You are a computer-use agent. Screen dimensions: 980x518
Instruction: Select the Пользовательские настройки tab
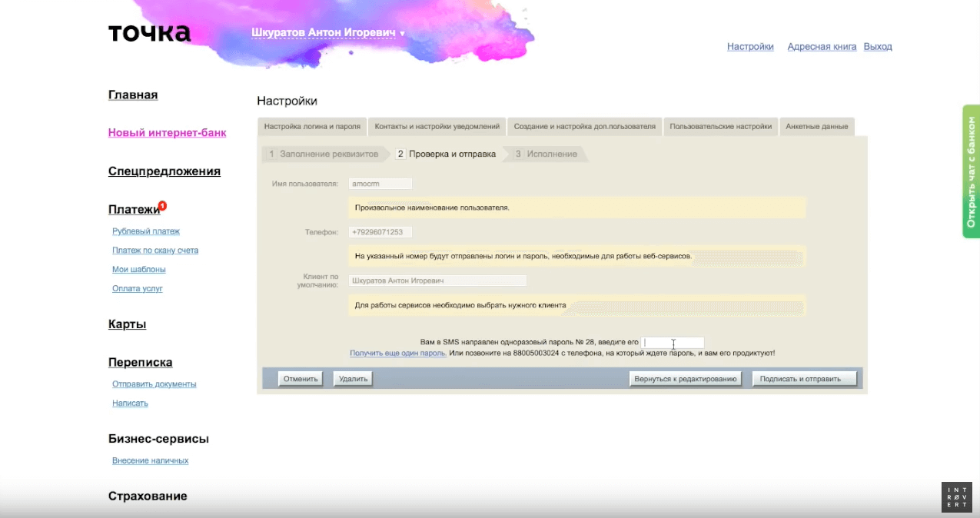720,127
